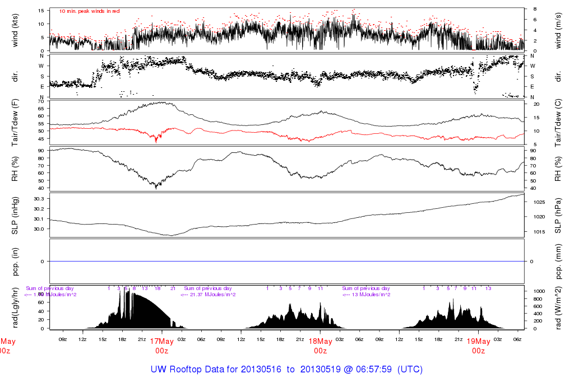
Task: Click the 'Tair/Tdew (C)' axis label
Action: click(x=558, y=123)
